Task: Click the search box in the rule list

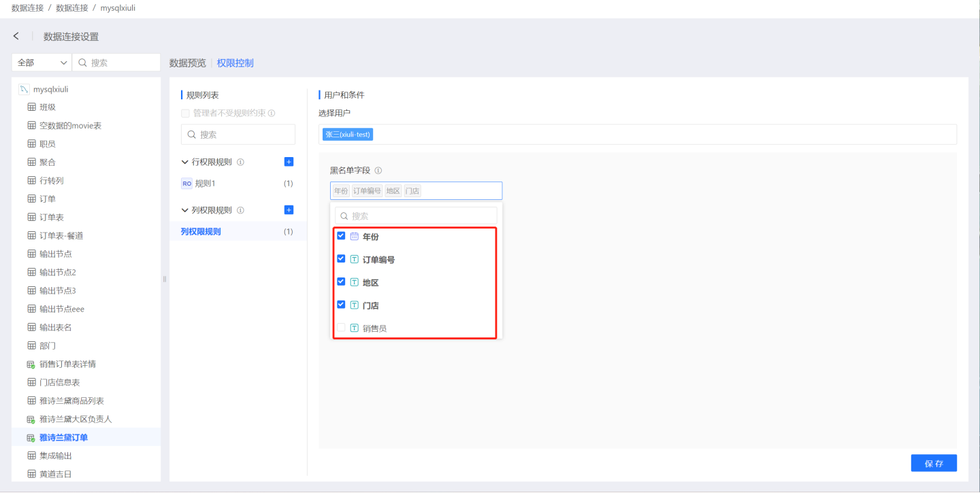Action: point(238,135)
